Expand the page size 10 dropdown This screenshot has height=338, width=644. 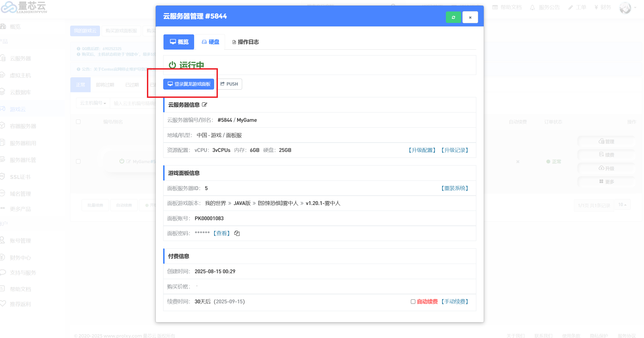pyautogui.click(x=622, y=205)
